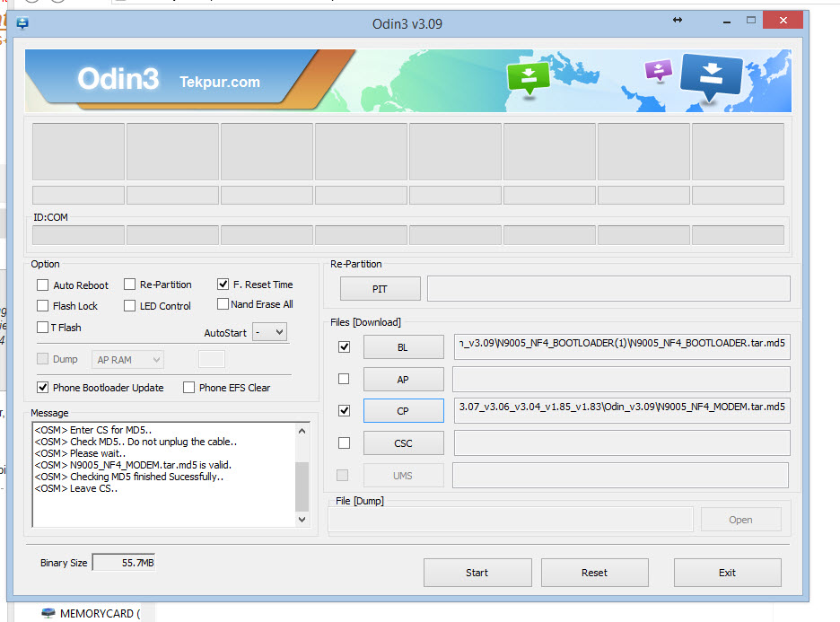Uncheck Phone Bootloader Update checkbox
This screenshot has width=840, height=622.
click(43, 388)
